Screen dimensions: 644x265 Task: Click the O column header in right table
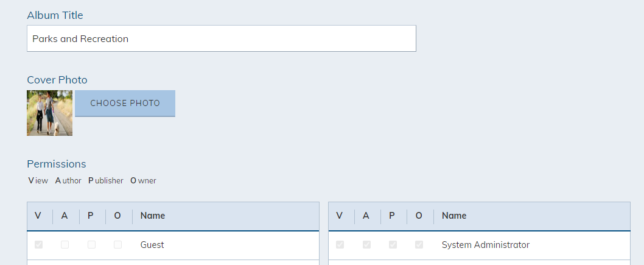point(419,216)
